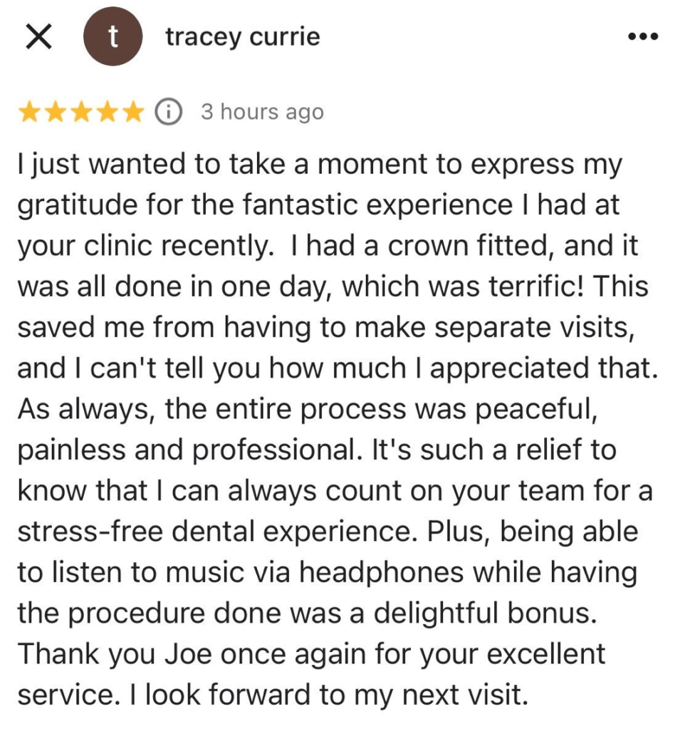
Task: Click the "3 hours ago" timestamp
Action: click(261, 112)
